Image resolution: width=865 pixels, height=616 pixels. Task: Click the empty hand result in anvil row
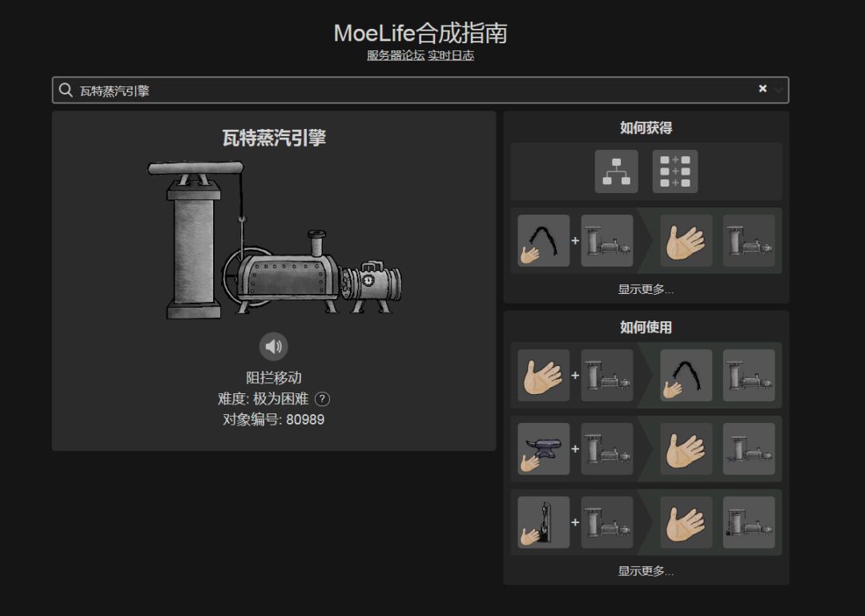click(x=686, y=449)
